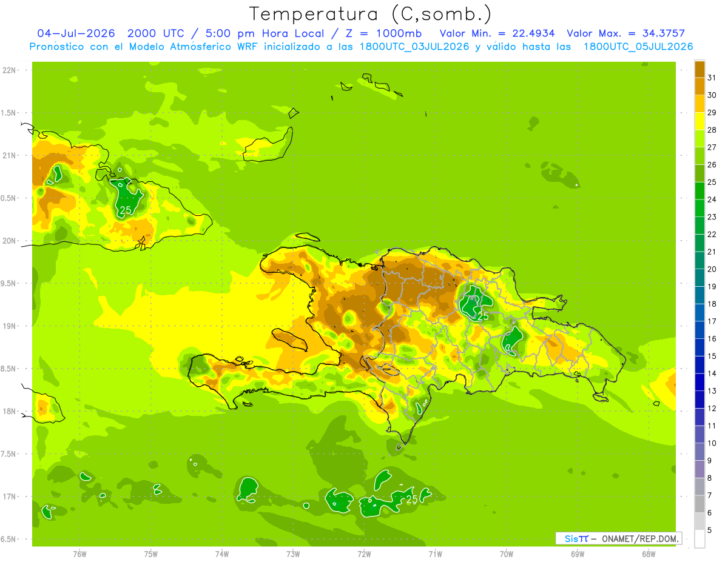The image size is (728, 562).
Task: Click the '19N' latitude axis label
Action: click(10, 326)
